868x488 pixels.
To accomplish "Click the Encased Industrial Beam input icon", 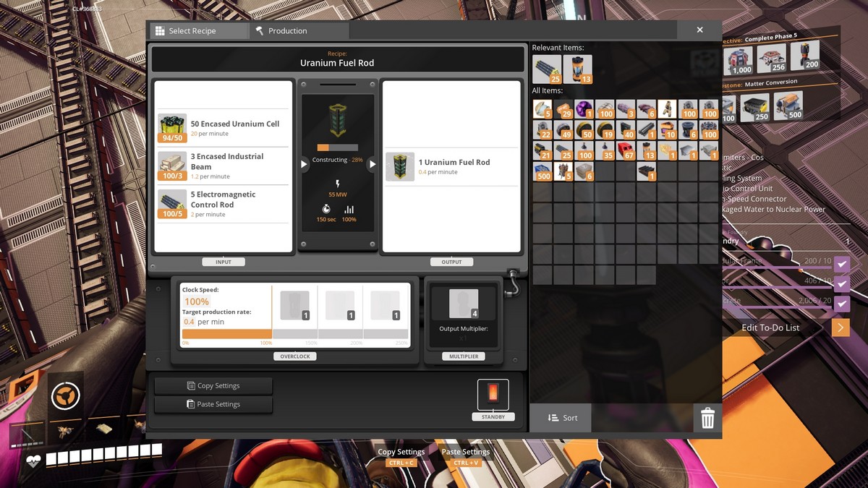I will click(172, 166).
